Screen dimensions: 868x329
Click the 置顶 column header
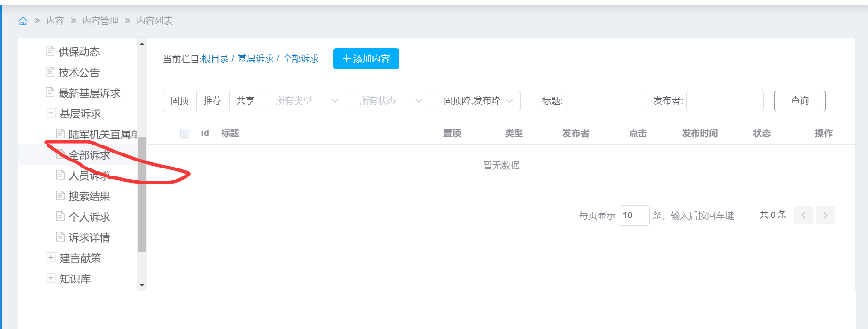point(452,133)
